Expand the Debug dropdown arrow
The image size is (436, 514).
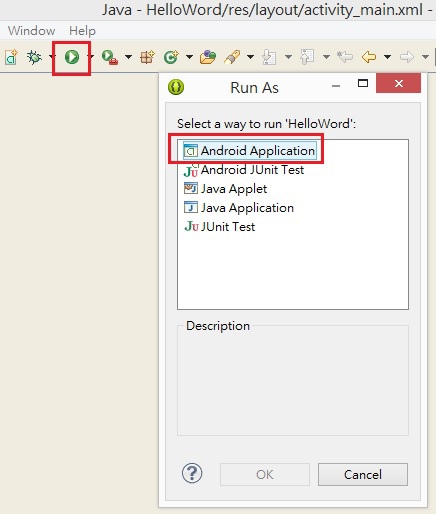coord(51,57)
